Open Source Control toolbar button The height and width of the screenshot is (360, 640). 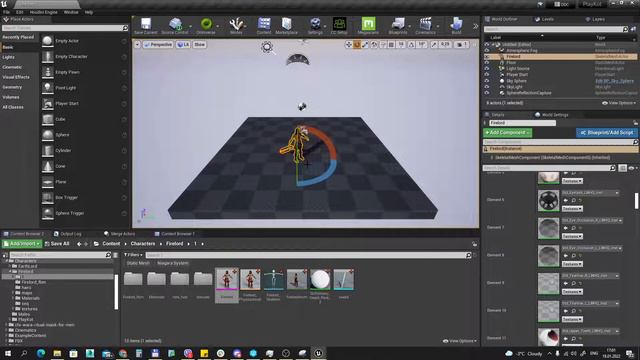pos(175,25)
